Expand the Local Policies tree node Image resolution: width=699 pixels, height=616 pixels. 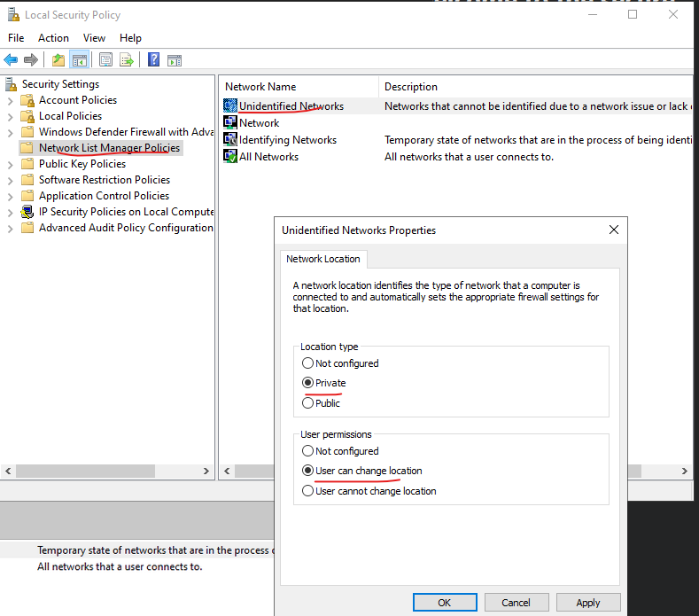(x=11, y=116)
